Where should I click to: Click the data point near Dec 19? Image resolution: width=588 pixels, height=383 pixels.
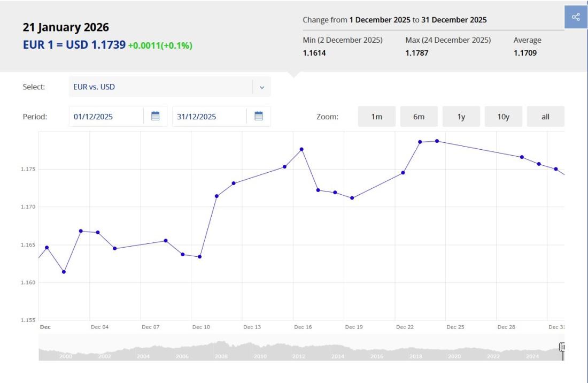pos(352,198)
